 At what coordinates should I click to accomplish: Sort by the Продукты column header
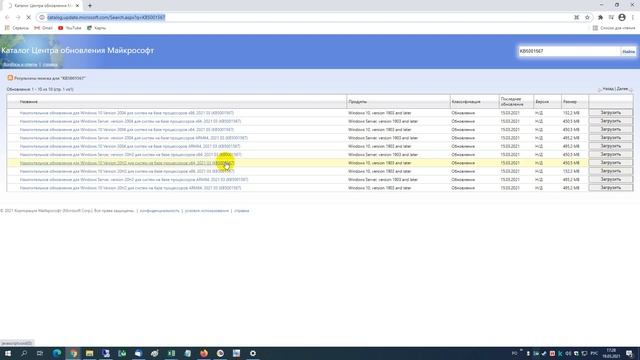click(358, 102)
